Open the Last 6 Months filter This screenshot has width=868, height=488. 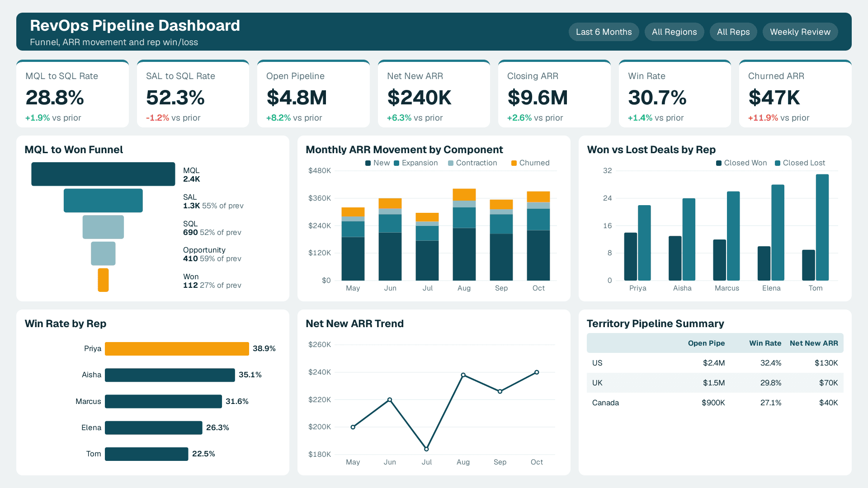(x=604, y=32)
